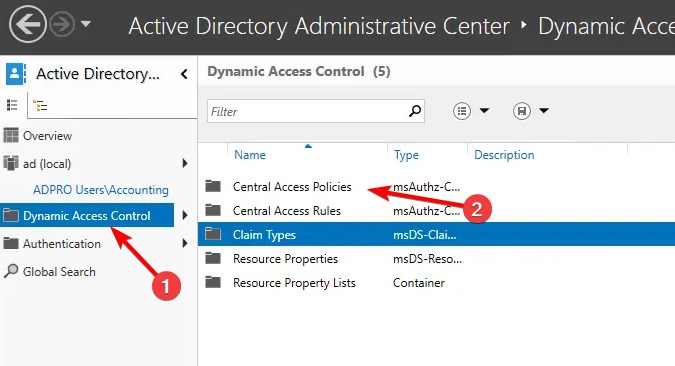Click Active Directory Administrative Center breadcrumb
This screenshot has height=366, width=675.
319,26
